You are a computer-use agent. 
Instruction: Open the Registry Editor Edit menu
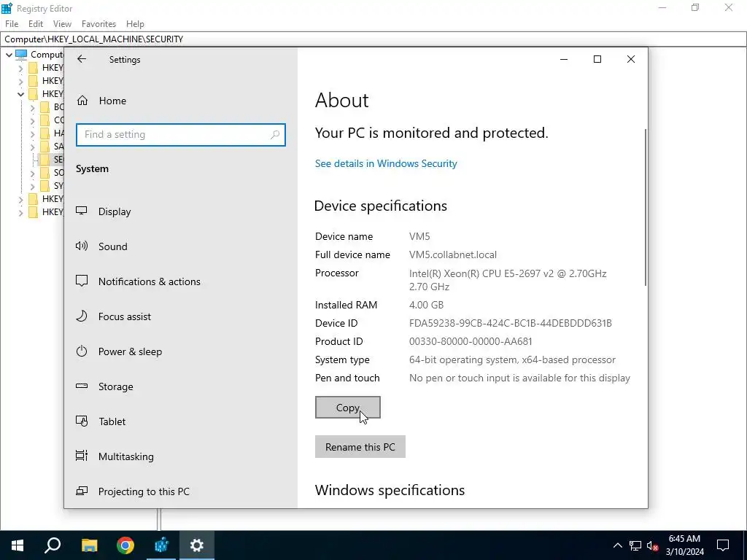click(x=36, y=24)
